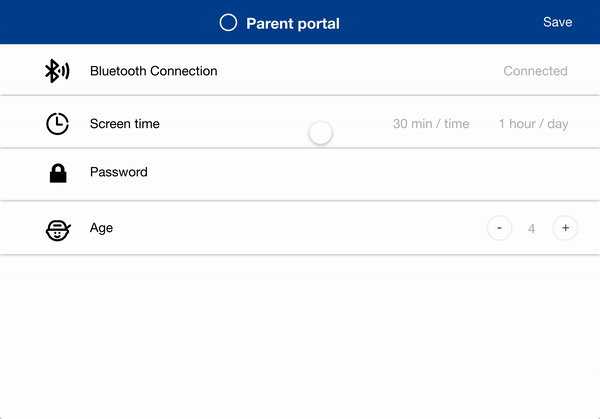
Task: Select the 1 hour / day option
Action: coord(533,124)
